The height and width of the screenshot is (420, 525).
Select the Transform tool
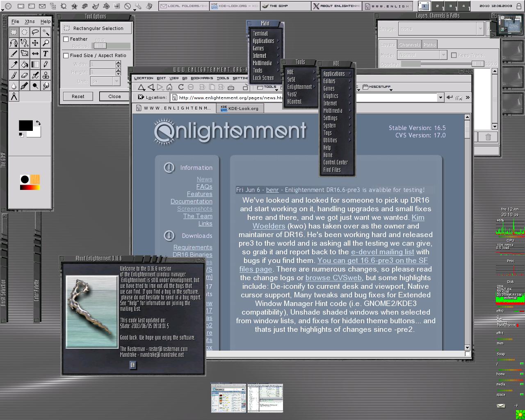click(x=25, y=53)
